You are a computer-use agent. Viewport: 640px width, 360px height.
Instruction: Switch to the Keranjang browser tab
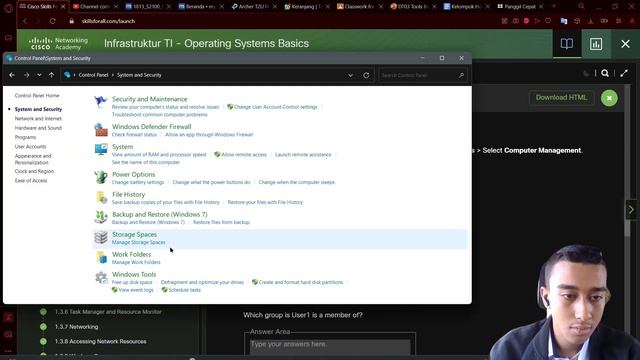(306, 7)
